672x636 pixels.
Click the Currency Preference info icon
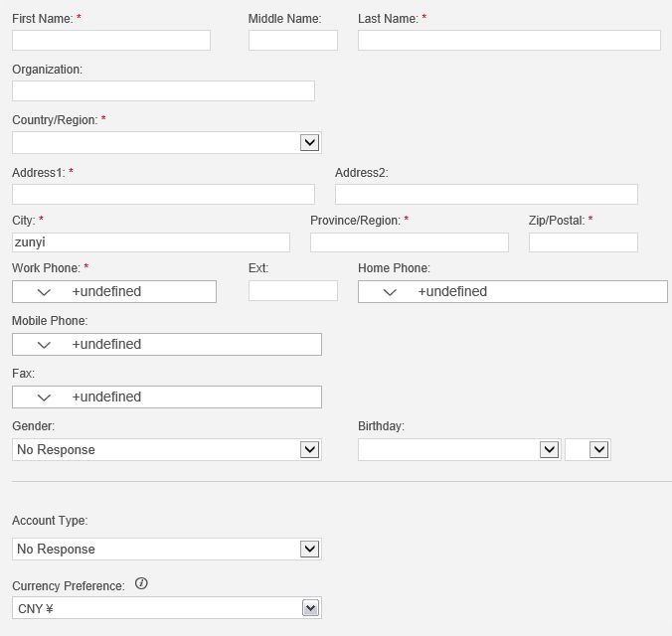pos(141,583)
